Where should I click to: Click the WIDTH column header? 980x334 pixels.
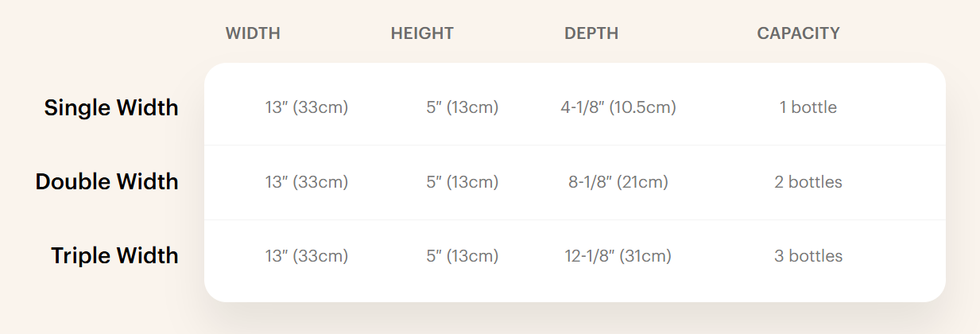click(x=253, y=33)
